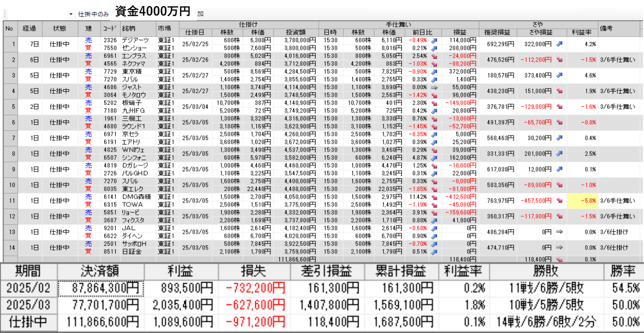Image resolution: width=644 pixels, height=333 pixels.
Task: Click red down arrow next to -457,500円
Action: (x=559, y=201)
